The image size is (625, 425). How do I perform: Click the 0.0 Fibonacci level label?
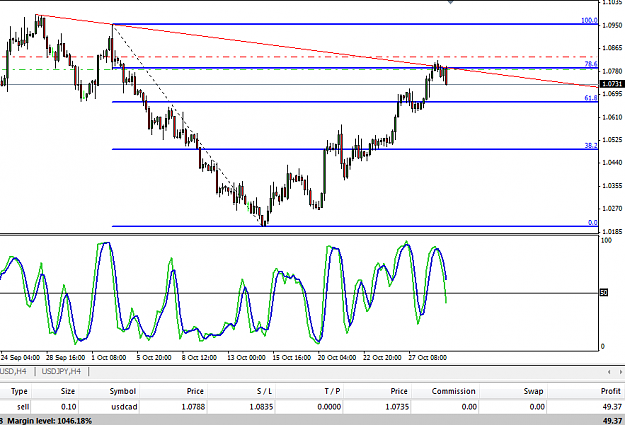(593, 222)
